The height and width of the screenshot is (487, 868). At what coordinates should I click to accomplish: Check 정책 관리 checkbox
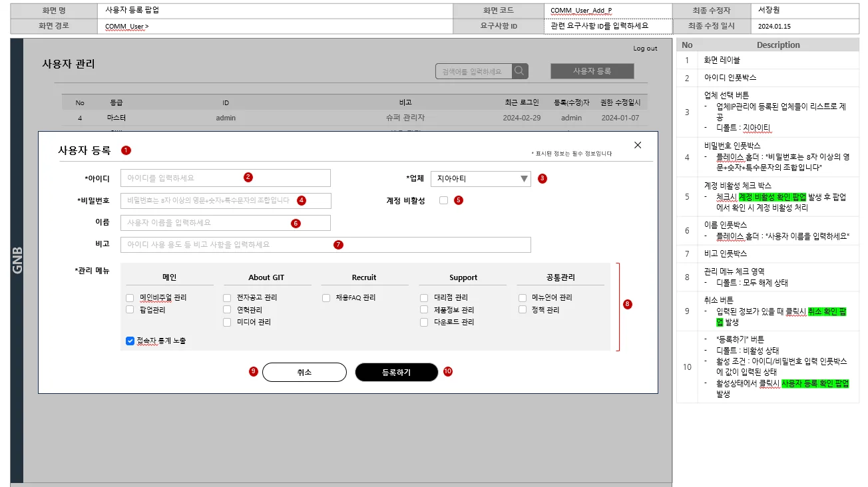tap(523, 309)
